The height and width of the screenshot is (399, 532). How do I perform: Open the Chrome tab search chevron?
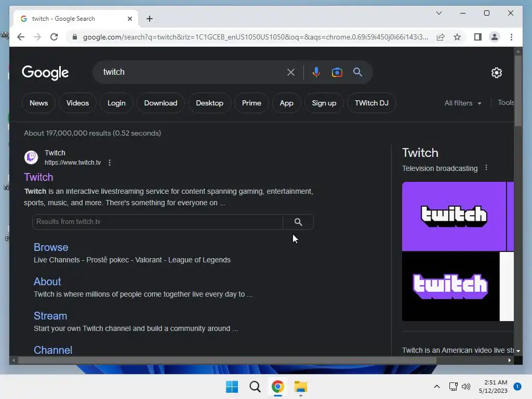click(x=438, y=13)
